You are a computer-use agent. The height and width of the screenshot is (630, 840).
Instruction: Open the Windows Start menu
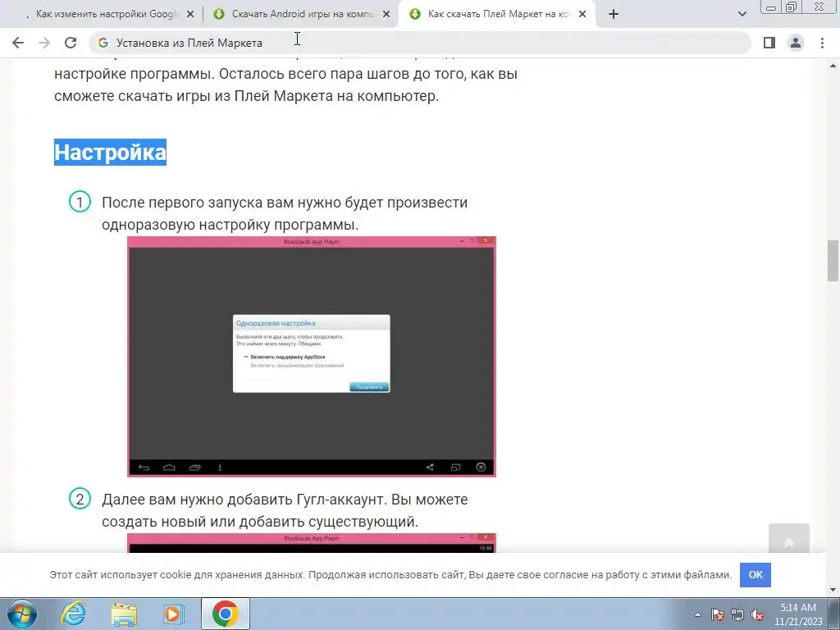(22, 614)
